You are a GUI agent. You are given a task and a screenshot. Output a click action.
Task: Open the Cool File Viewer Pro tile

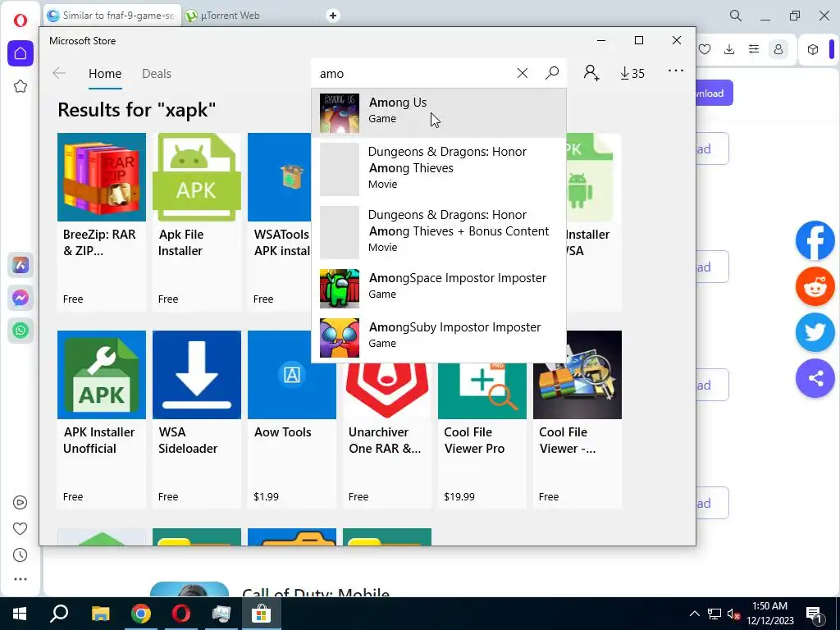(482, 436)
